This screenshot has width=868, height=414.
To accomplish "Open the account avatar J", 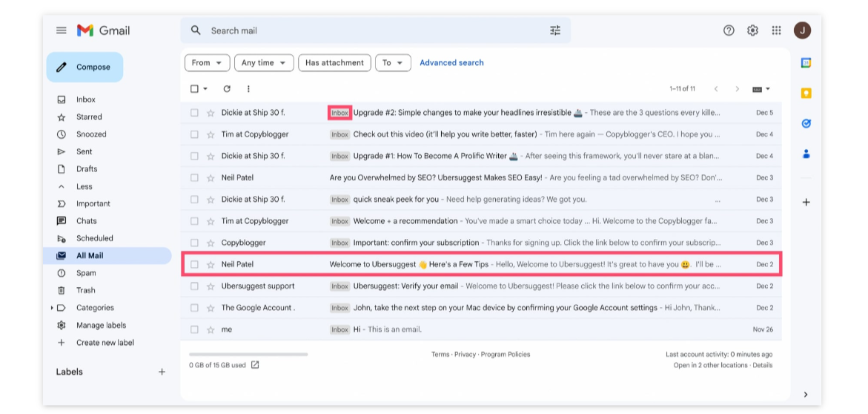I will 802,30.
